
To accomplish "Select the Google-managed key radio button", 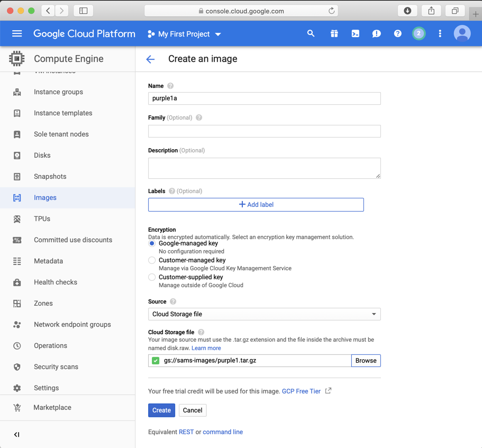I will point(152,244).
